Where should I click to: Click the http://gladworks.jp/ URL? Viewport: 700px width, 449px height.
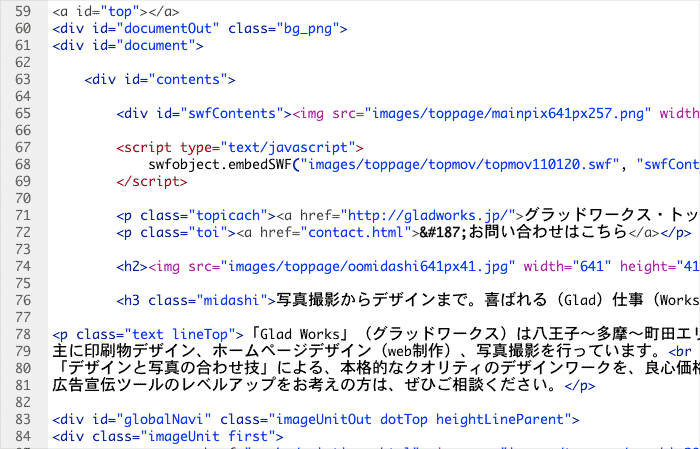(428, 216)
